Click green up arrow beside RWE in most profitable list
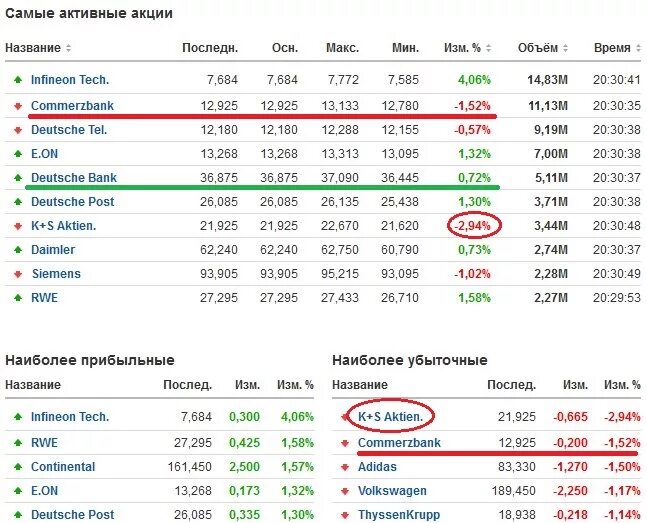This screenshot has width=647, height=523. click(x=18, y=443)
